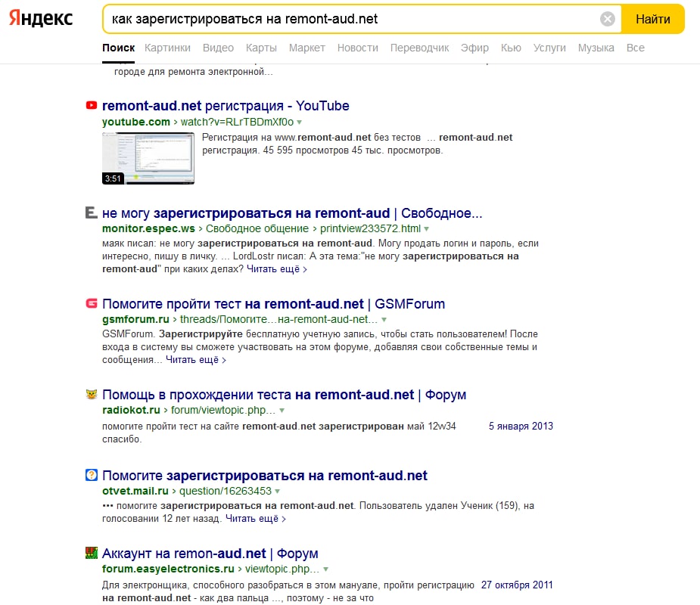Click the otvet.mail.ru domain link
The width and height of the screenshot is (700, 605).
(135, 491)
